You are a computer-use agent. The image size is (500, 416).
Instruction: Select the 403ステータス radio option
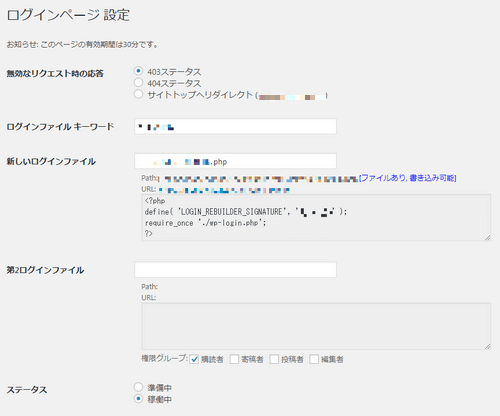click(138, 71)
